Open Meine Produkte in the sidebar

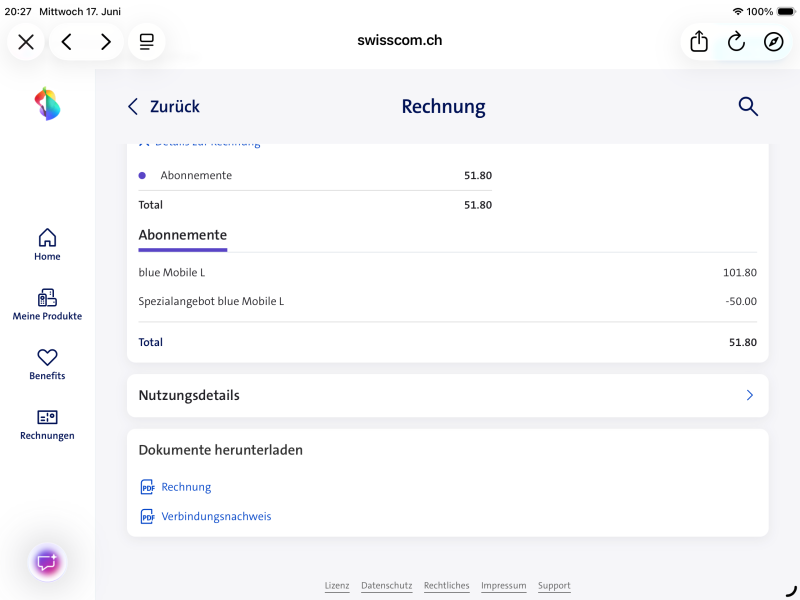47,305
